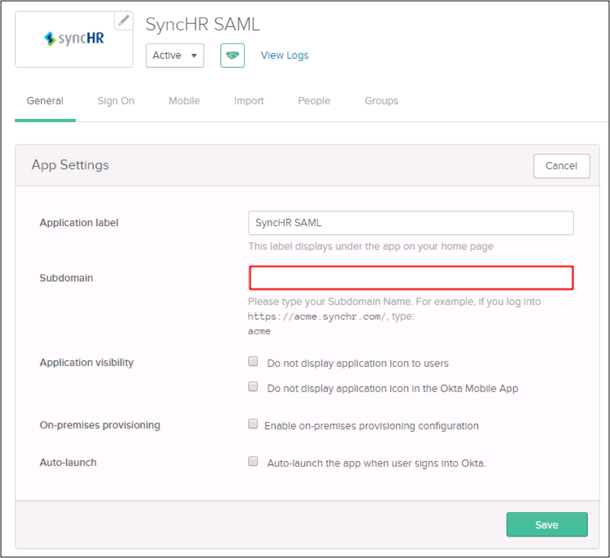Switch to the Sign On tab

(116, 101)
